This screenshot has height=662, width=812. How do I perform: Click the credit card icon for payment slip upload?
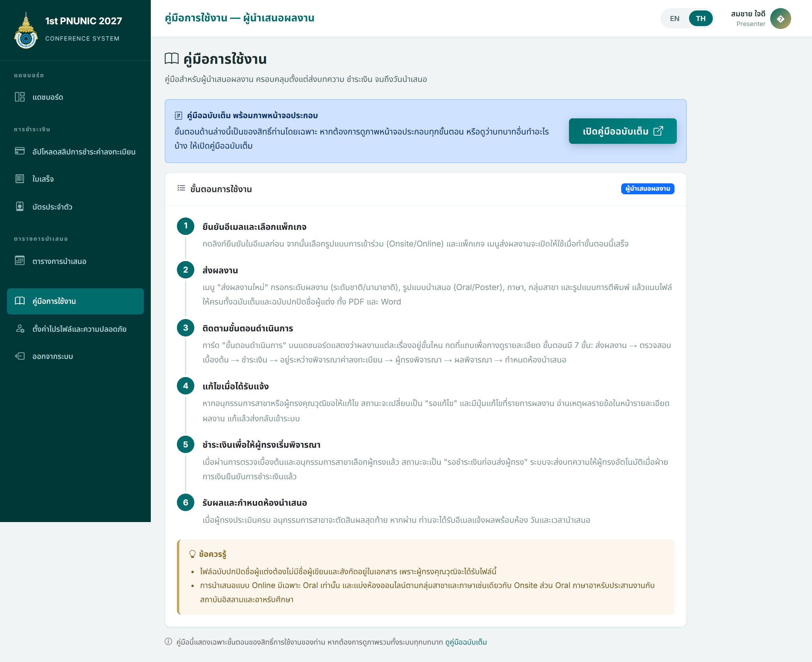click(x=20, y=151)
